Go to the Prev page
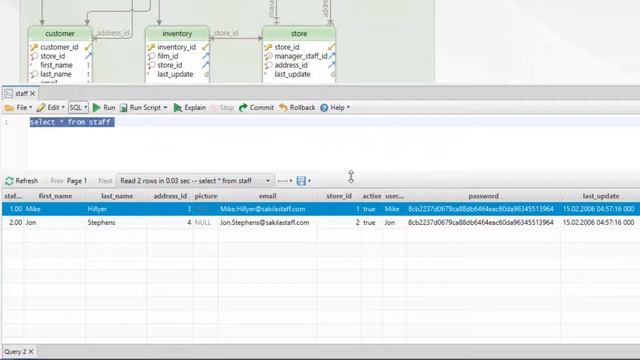Viewport: 640px width, 360px height. click(57, 181)
